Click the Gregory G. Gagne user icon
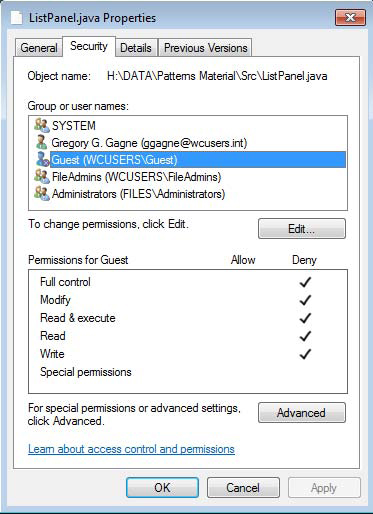Image resolution: width=373 pixels, height=514 pixels. click(x=41, y=142)
